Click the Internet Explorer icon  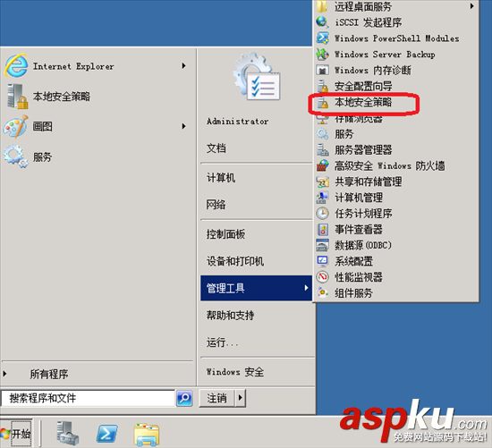coord(16,66)
